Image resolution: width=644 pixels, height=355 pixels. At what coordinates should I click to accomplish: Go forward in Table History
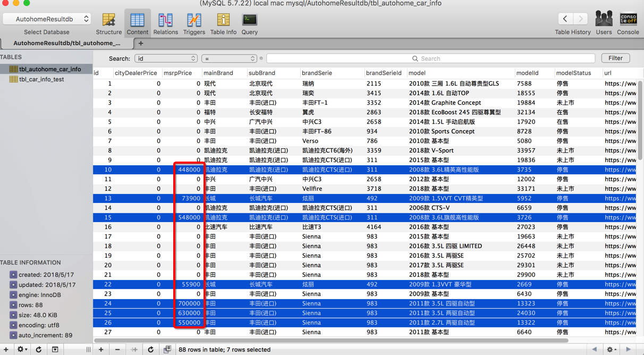pyautogui.click(x=581, y=19)
